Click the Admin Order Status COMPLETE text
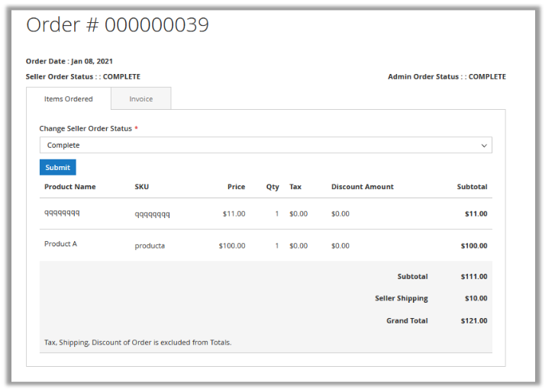The height and width of the screenshot is (392, 555). [447, 76]
